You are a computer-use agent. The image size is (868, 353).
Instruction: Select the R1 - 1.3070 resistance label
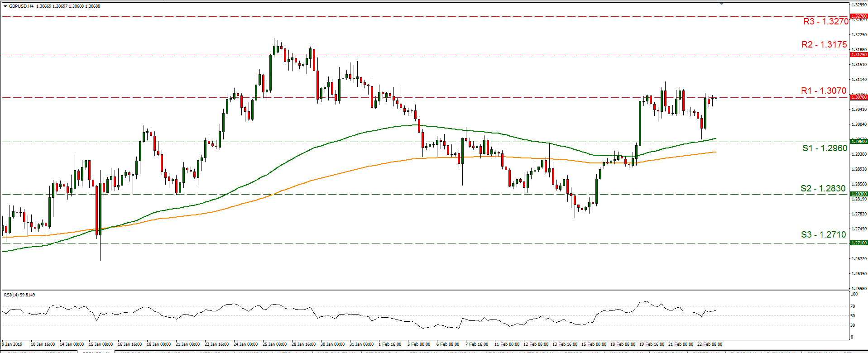tap(824, 91)
